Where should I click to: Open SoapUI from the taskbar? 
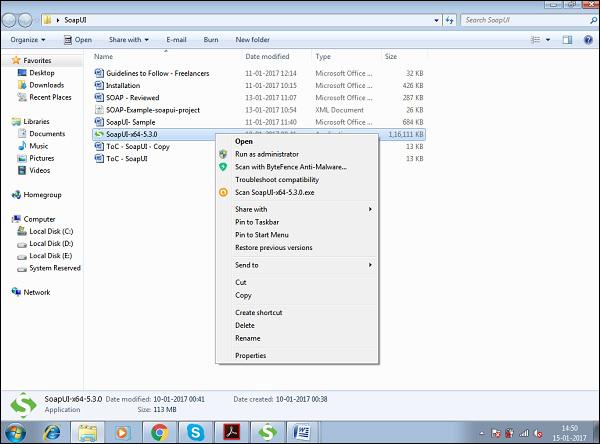pyautogui.click(x=267, y=433)
